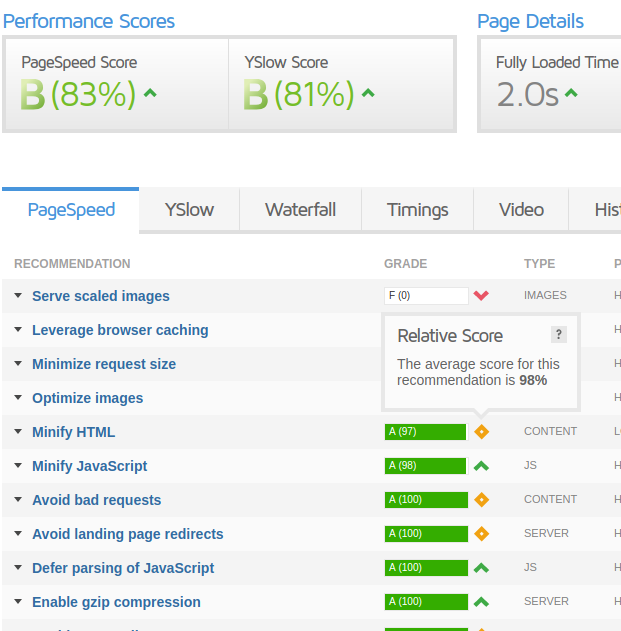Select the PageSpeed tab
This screenshot has height=631, width=621.
coord(71,210)
